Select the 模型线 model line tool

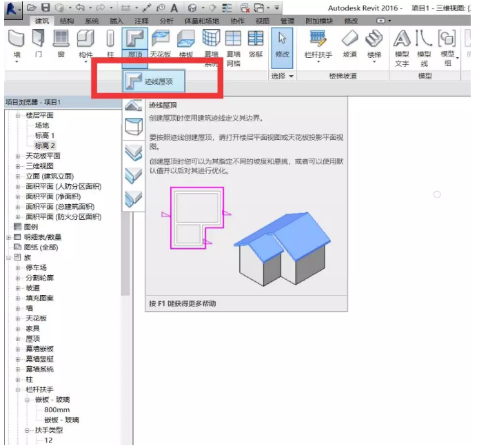coord(424,48)
